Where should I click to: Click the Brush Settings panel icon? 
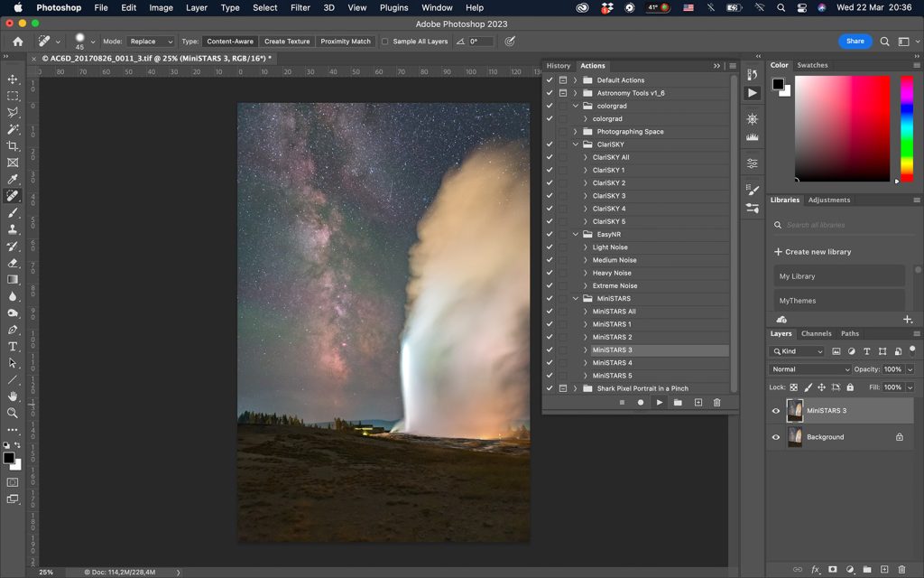[x=753, y=189]
